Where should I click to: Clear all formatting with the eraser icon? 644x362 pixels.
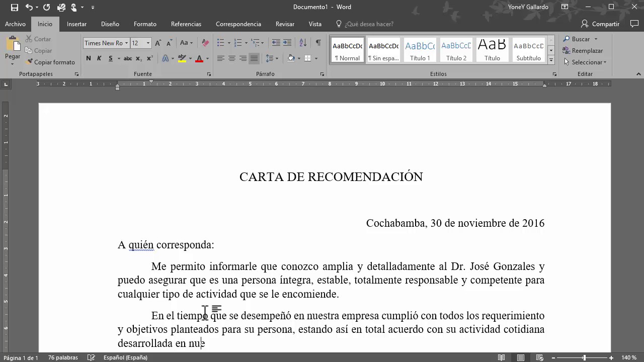(205, 43)
